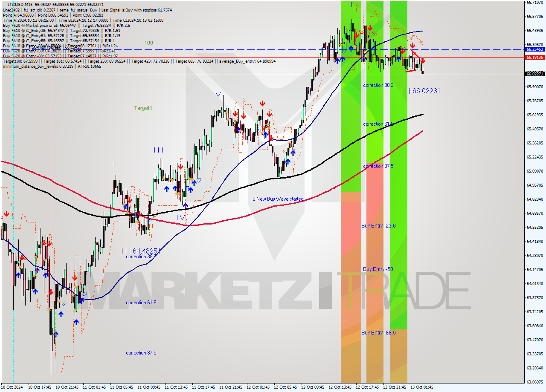The width and height of the screenshot is (546, 392).
Task: Click the 66.57705 price axis value
Action: (534, 16)
